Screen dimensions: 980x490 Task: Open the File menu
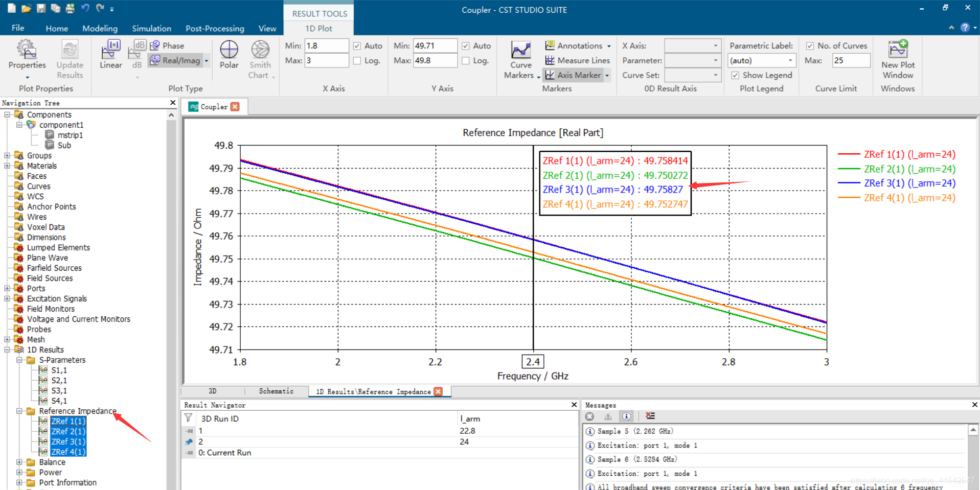[18, 28]
